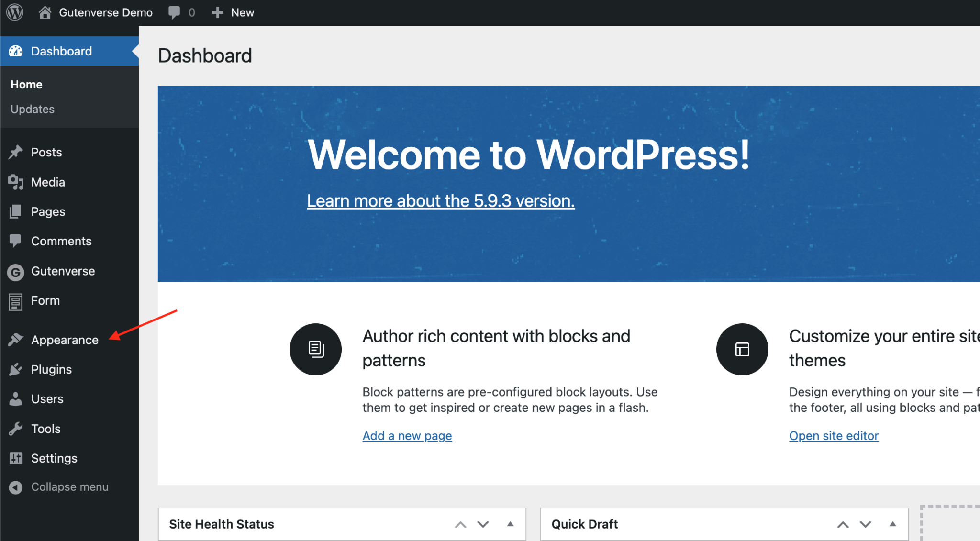Click Learn more about the 5.9.3 version
Image resolution: width=980 pixels, height=541 pixels.
pos(441,200)
